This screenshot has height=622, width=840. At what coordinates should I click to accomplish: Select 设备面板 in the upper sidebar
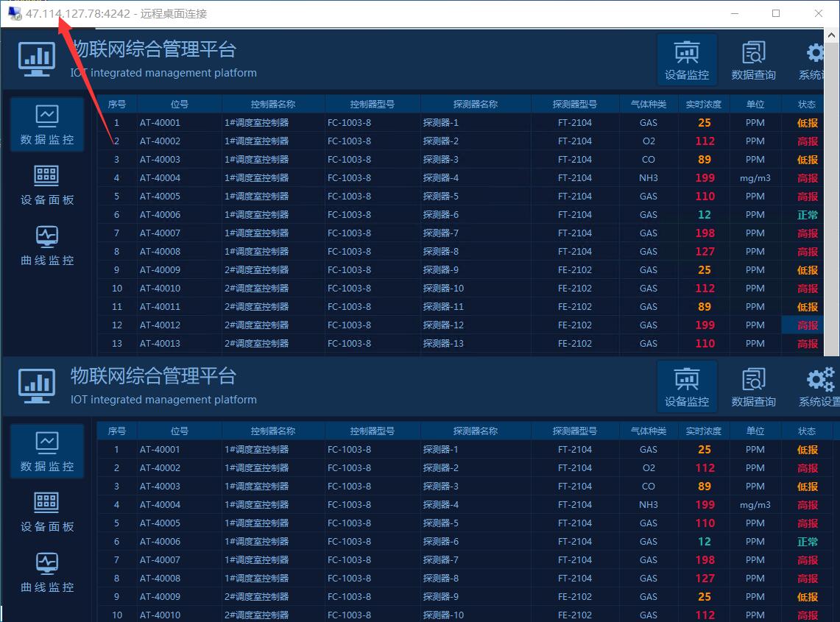(47, 185)
